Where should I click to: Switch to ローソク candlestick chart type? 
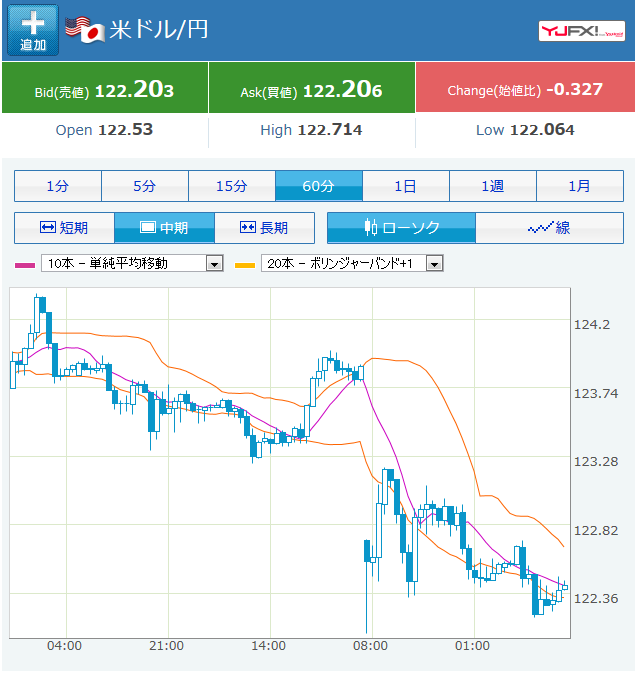pos(401,228)
